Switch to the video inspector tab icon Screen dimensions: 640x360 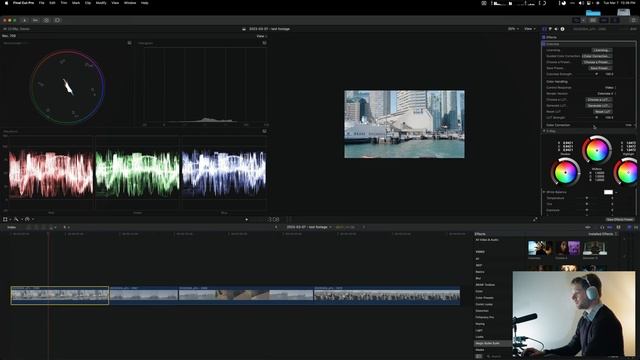coord(544,29)
